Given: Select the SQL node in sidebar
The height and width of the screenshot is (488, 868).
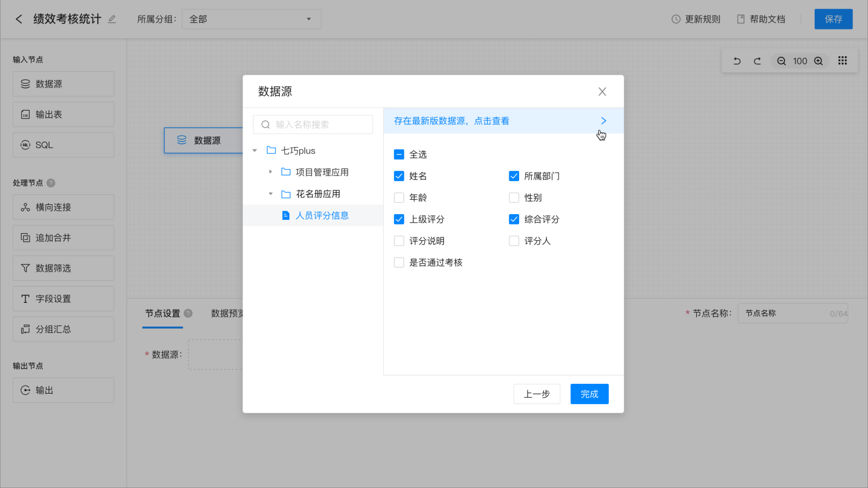Looking at the screenshot, I should pyautogui.click(x=64, y=145).
